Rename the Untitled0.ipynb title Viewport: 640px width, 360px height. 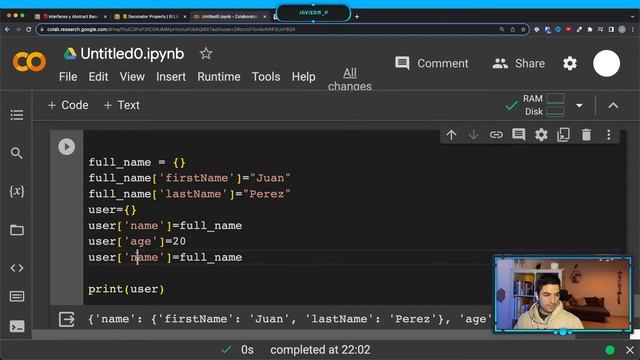(132, 54)
